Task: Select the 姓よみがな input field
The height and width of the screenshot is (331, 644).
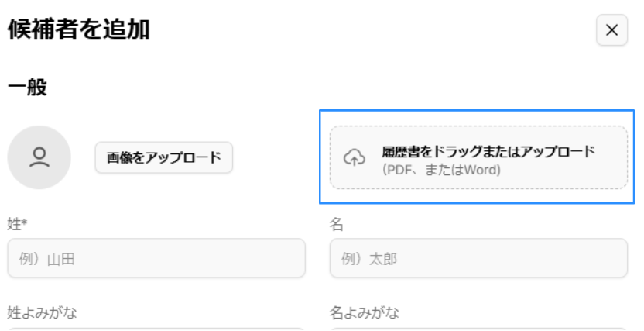Action: (156, 329)
